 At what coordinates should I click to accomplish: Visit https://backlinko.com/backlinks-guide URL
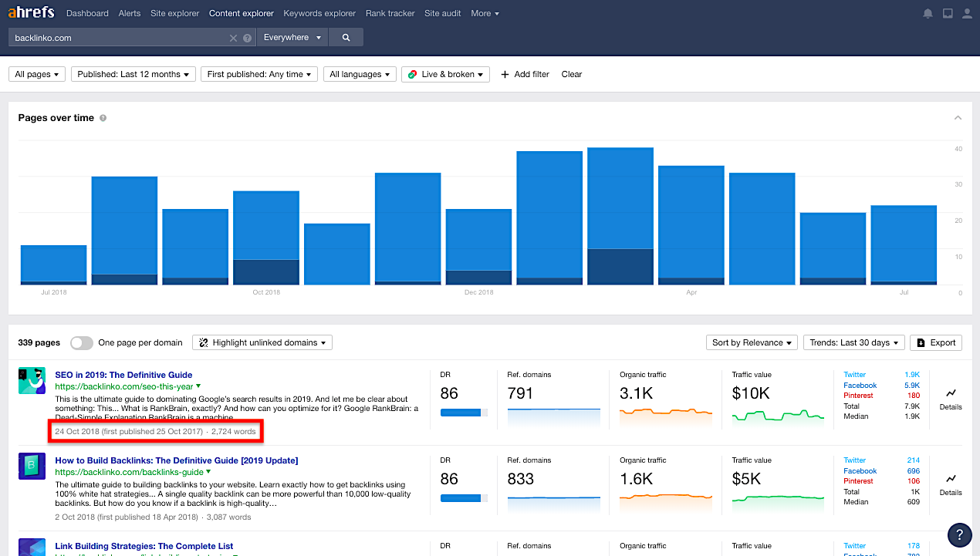[x=129, y=471]
